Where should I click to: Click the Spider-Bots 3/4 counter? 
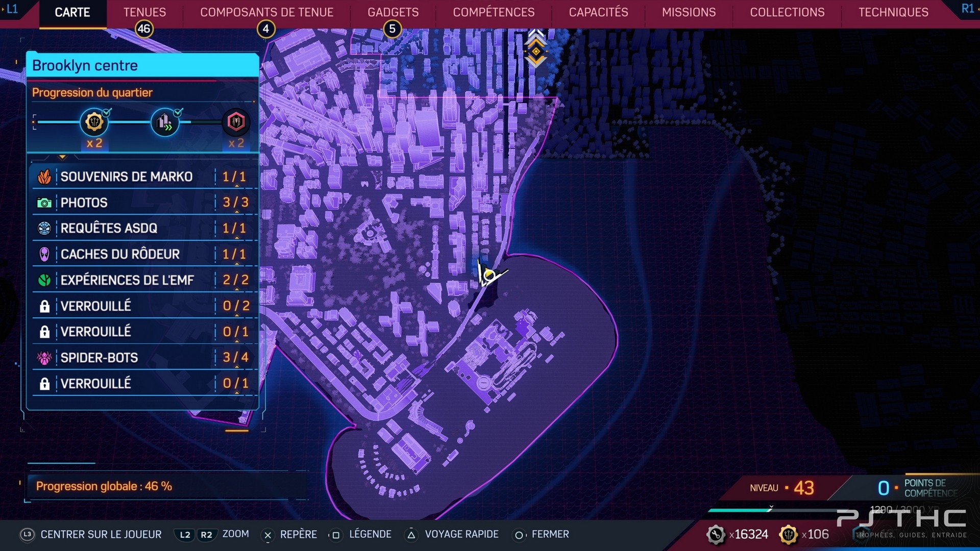(x=235, y=357)
